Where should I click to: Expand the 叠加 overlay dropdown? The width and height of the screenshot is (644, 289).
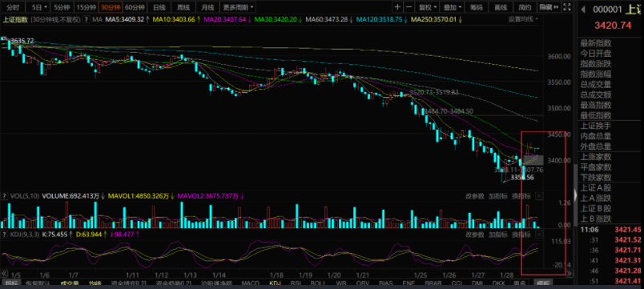pyautogui.click(x=453, y=7)
